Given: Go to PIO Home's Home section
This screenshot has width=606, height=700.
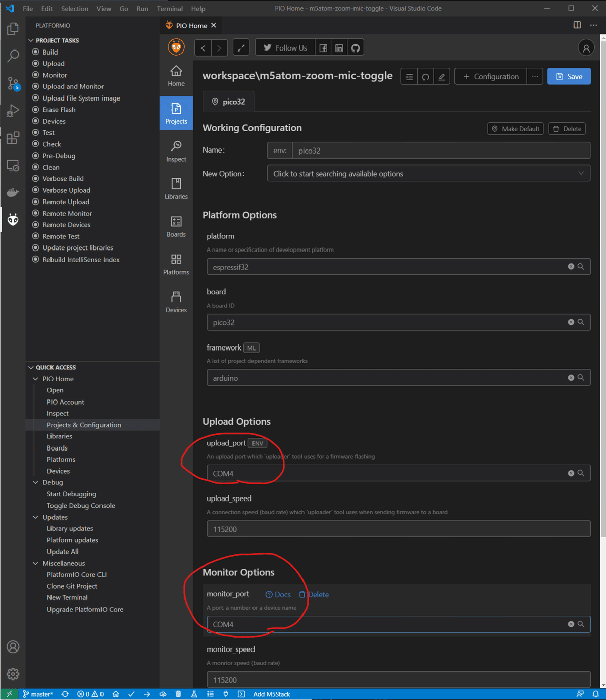Looking at the screenshot, I should click(176, 76).
